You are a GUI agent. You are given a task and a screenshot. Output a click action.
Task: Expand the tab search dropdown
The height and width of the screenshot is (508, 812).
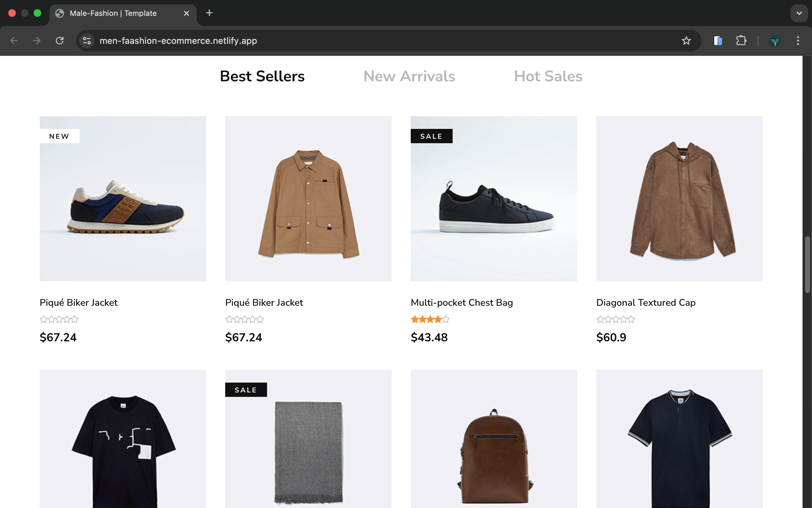pos(799,13)
